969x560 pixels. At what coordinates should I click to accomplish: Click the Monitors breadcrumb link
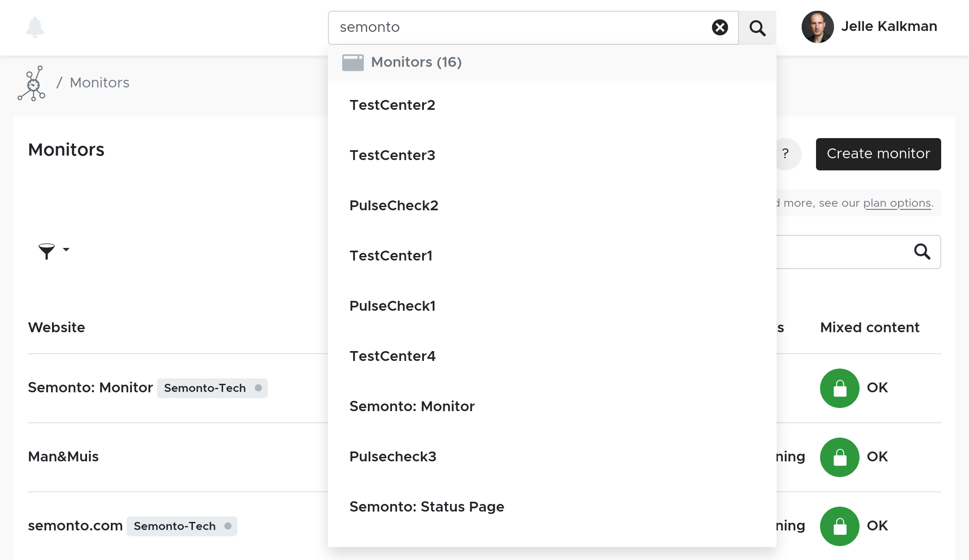[x=100, y=81]
